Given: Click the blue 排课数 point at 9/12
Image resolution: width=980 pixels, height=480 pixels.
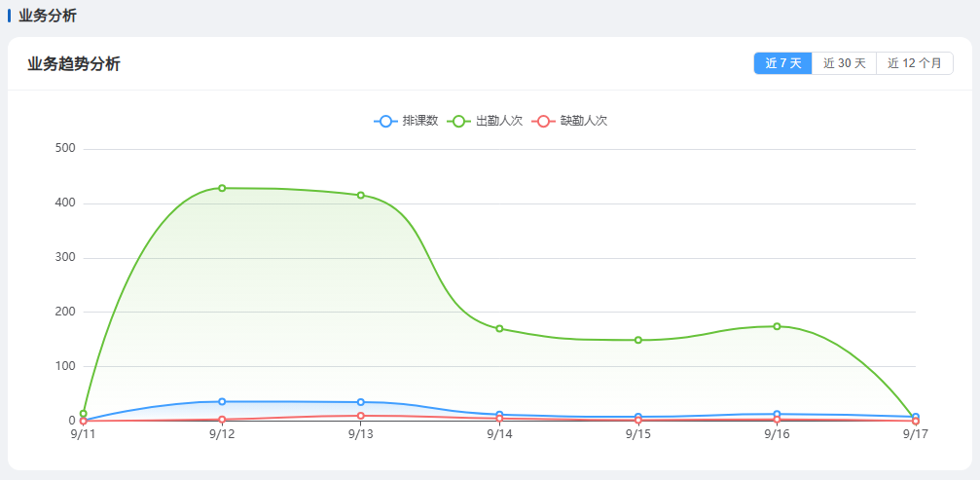Looking at the screenshot, I should [222, 401].
